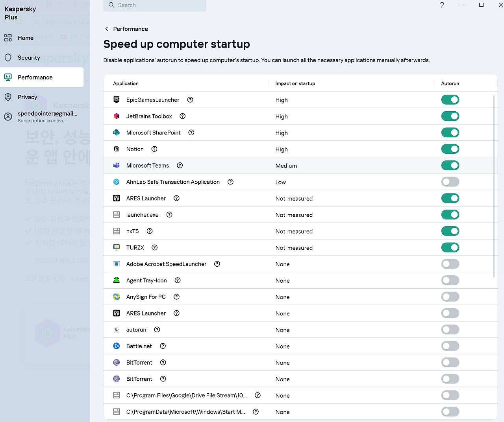Click the AnySign For PC icon
This screenshot has height=422, width=504.
tap(117, 297)
